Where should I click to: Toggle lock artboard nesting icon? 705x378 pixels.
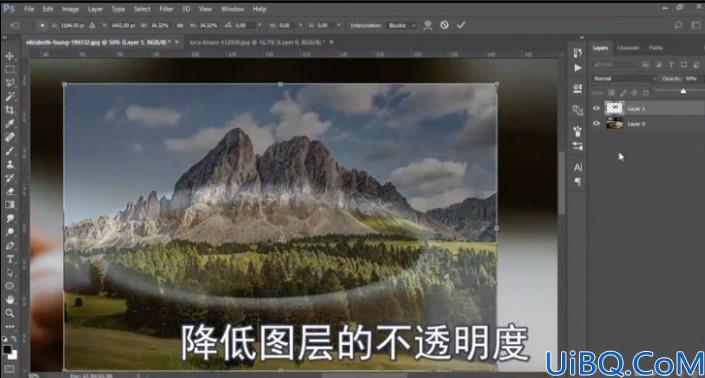[646, 93]
